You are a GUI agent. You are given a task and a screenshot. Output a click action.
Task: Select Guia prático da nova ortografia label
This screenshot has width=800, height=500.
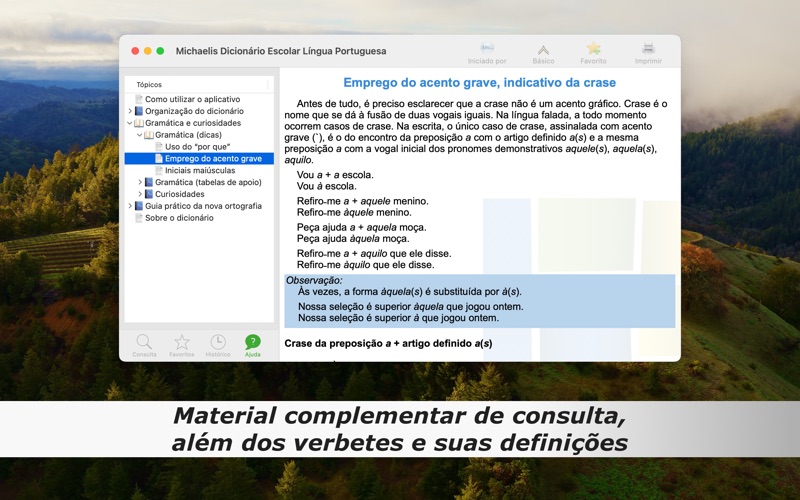pyautogui.click(x=203, y=206)
